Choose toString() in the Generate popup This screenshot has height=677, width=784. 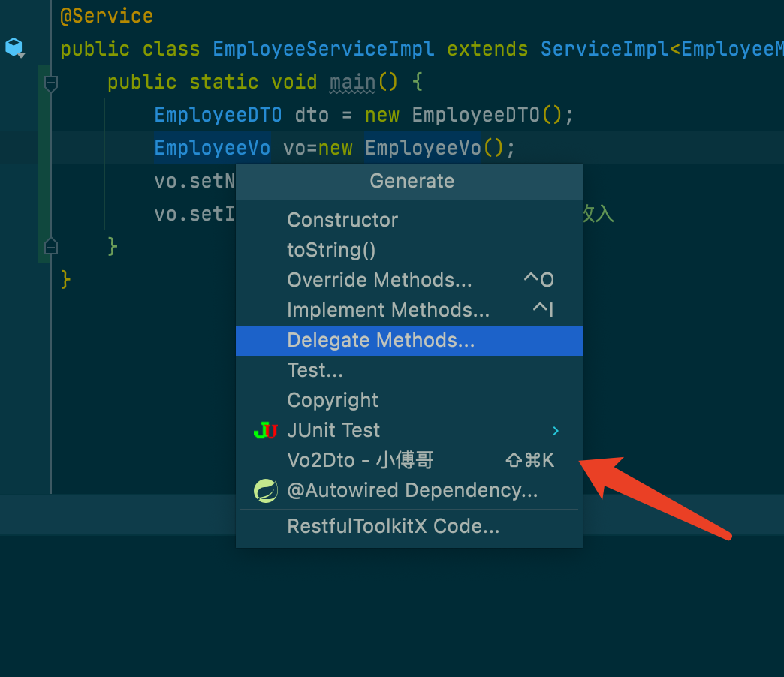click(331, 250)
